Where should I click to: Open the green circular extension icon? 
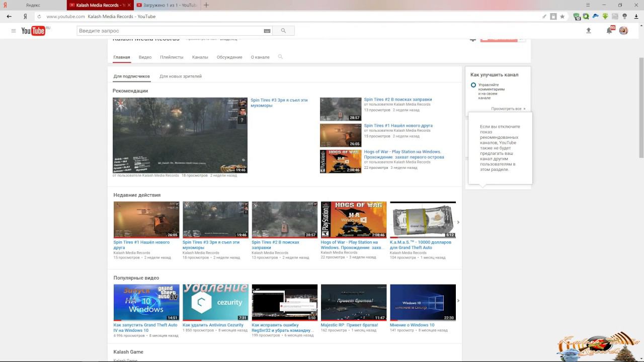(x=586, y=17)
